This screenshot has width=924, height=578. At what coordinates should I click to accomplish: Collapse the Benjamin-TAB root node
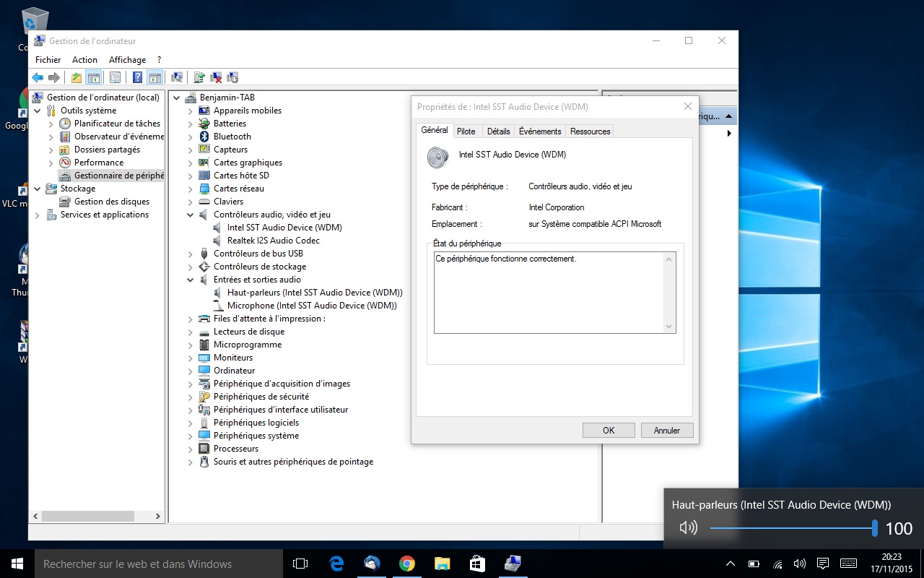(x=177, y=98)
